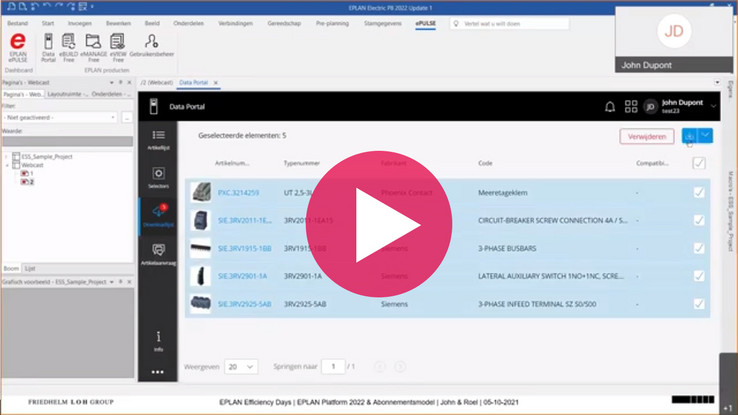The image size is (738, 415).
Task: Uncheck the 3-PHASE BUSBARS row checkbox
Action: coord(699,248)
